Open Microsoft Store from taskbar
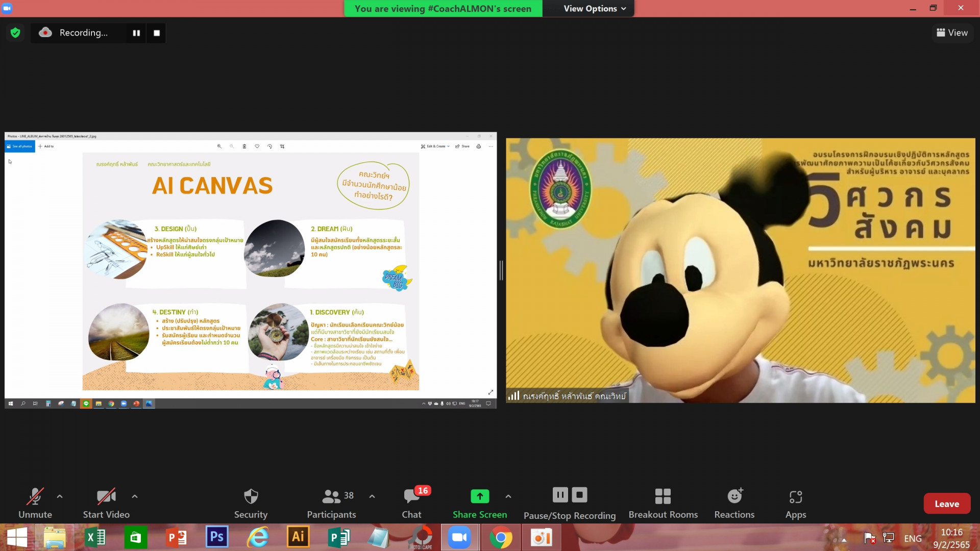The image size is (980, 551). coord(135,537)
